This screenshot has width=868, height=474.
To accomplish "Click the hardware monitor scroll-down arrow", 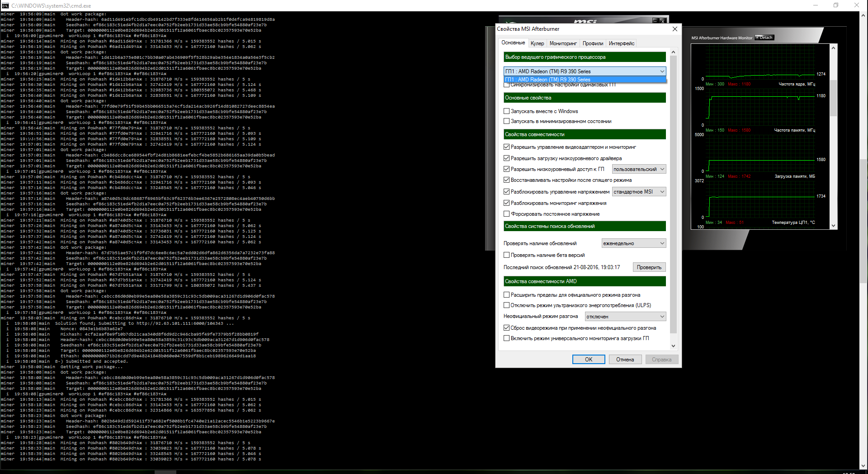I will (833, 225).
